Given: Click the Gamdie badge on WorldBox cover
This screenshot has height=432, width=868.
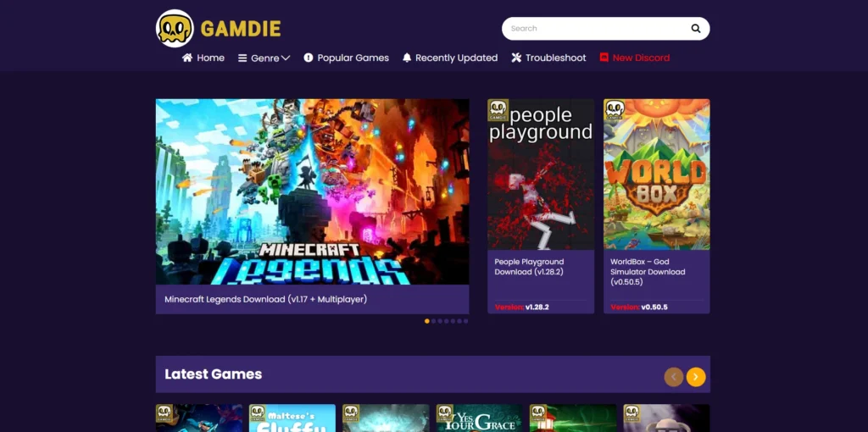Looking at the screenshot, I should click(x=615, y=110).
